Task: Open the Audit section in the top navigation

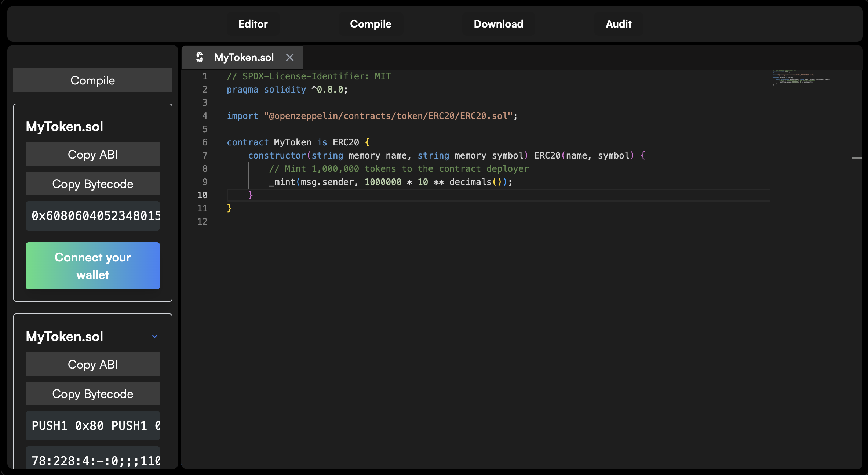Action: click(x=619, y=24)
